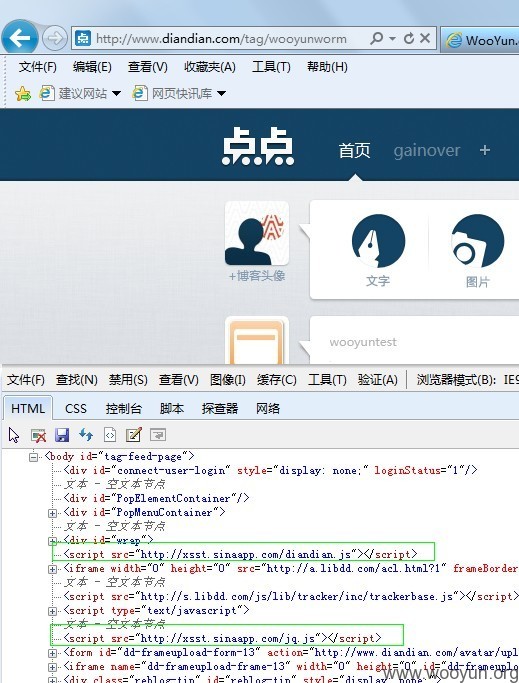Click the 点点 site logo
Image resolution: width=519 pixels, height=683 pixels.
tap(258, 147)
